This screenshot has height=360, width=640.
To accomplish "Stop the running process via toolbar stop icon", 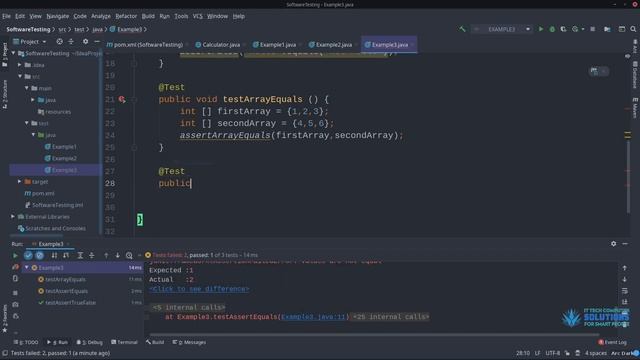I will click(x=593, y=29).
